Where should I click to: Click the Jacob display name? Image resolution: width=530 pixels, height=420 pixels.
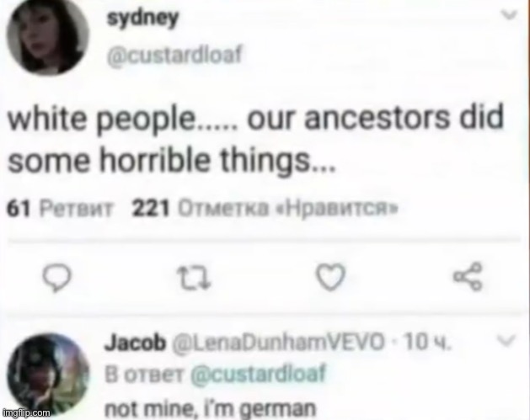click(x=136, y=343)
